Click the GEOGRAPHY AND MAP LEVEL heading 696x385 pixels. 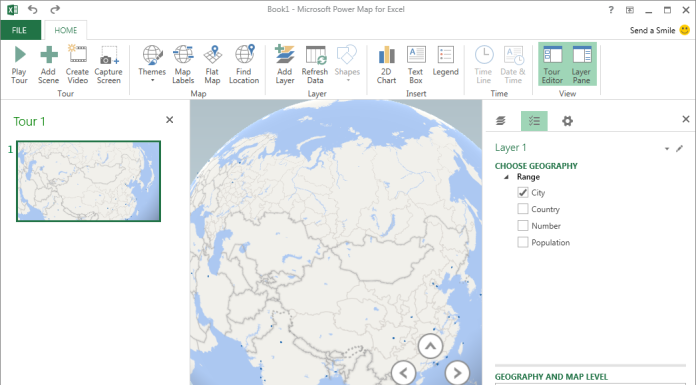tap(551, 377)
